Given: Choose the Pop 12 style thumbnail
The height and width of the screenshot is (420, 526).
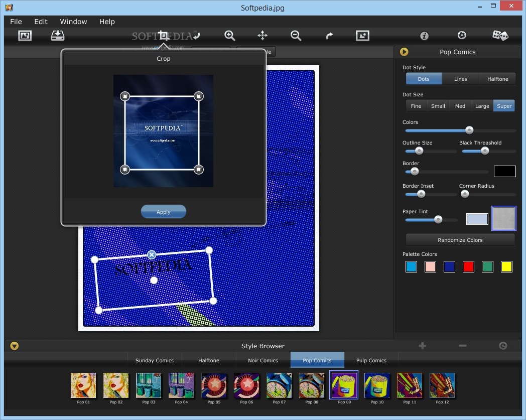Looking at the screenshot, I should pyautogui.click(x=442, y=385).
